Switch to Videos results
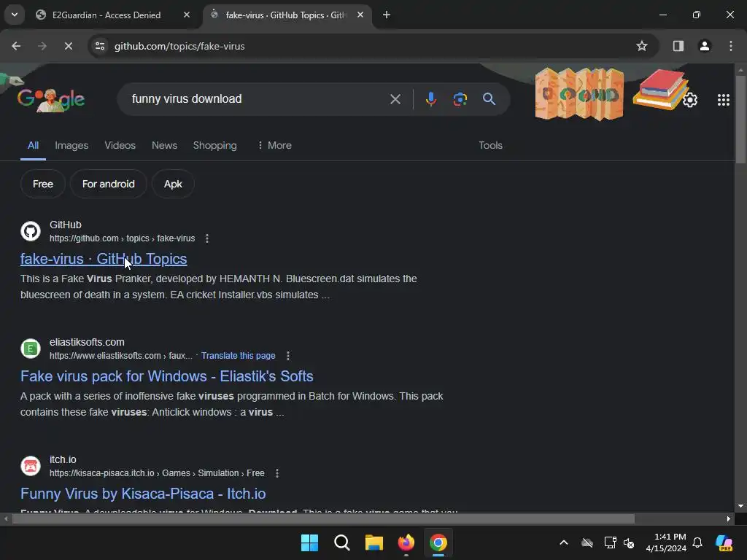747x560 pixels. (x=120, y=145)
